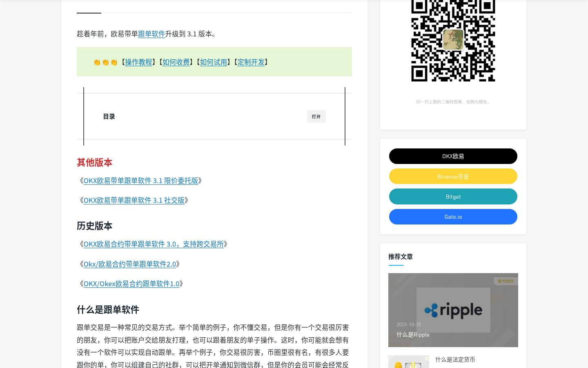This screenshot has height=368, width=588.
Task: Click the 什么是法定货币 article thumbnail
Action: click(x=409, y=362)
